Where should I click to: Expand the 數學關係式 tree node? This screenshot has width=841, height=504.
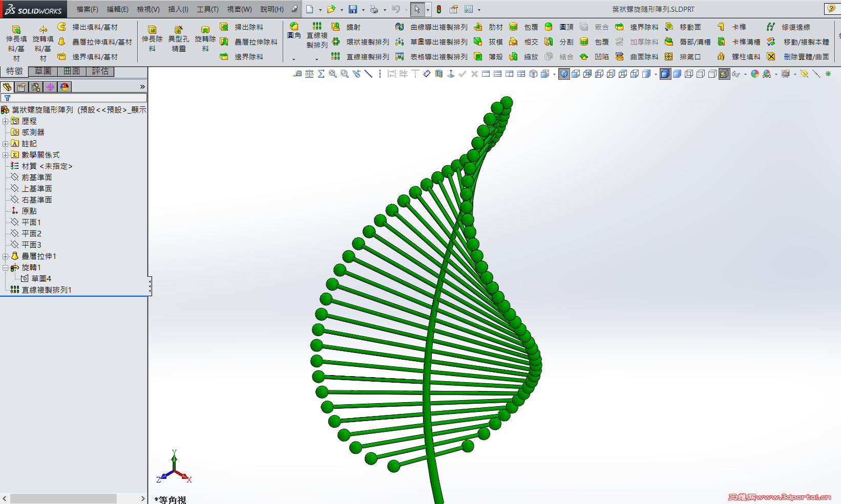(5, 155)
